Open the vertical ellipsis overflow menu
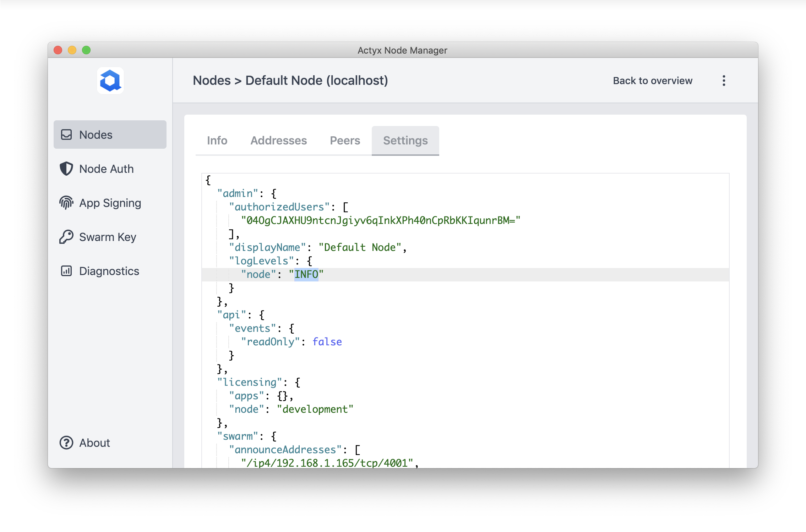806x532 pixels. click(724, 81)
